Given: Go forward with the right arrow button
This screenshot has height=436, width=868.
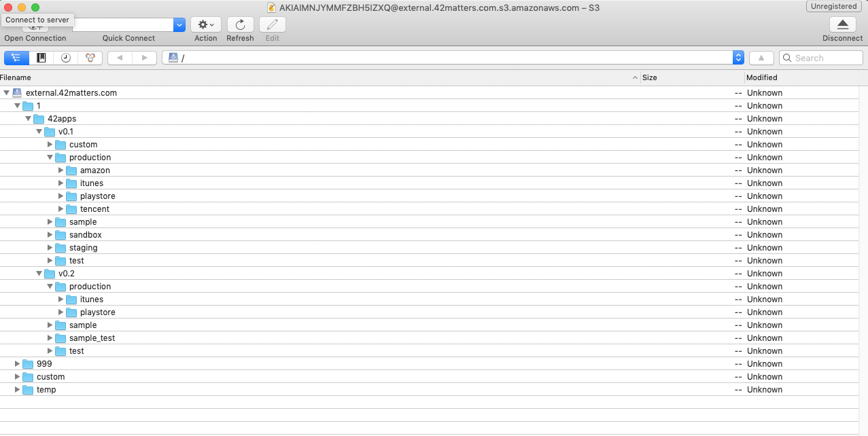Looking at the screenshot, I should click(x=145, y=58).
